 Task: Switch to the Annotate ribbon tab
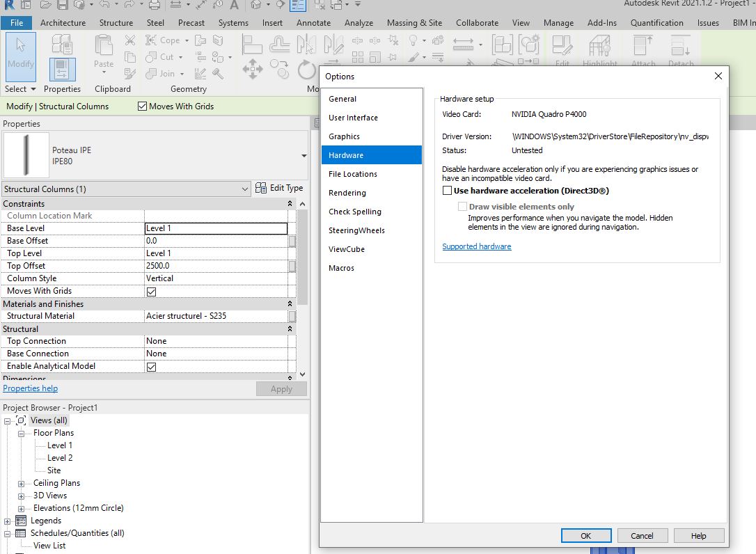click(313, 22)
